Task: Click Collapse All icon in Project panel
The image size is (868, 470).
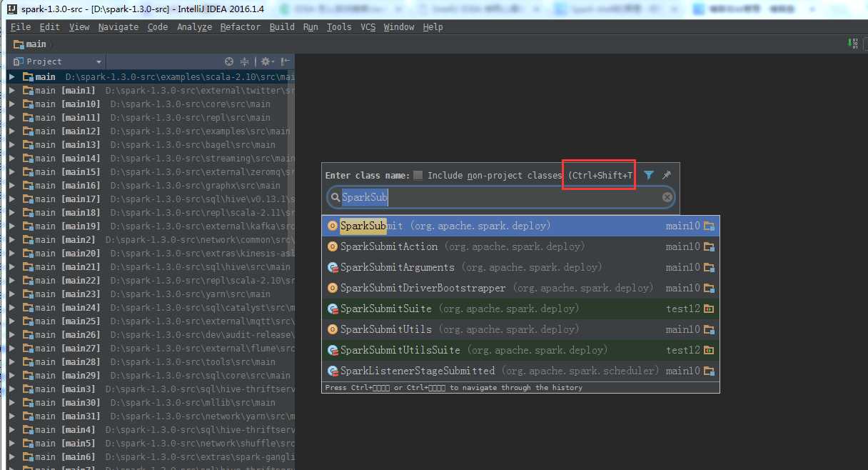Action: (244, 61)
